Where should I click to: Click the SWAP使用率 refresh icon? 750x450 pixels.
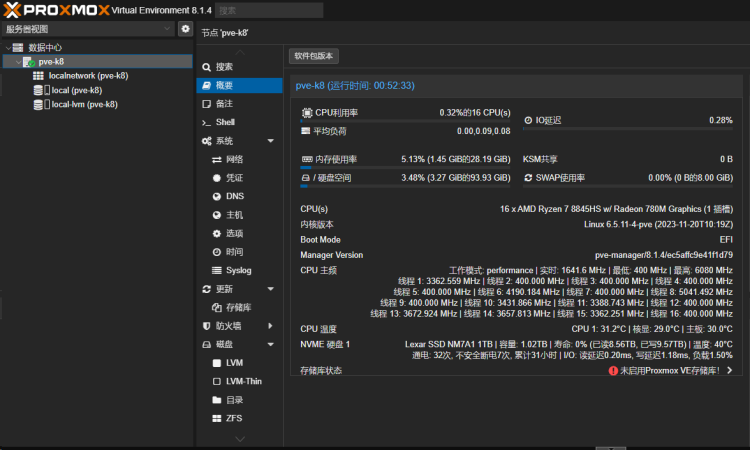528,178
